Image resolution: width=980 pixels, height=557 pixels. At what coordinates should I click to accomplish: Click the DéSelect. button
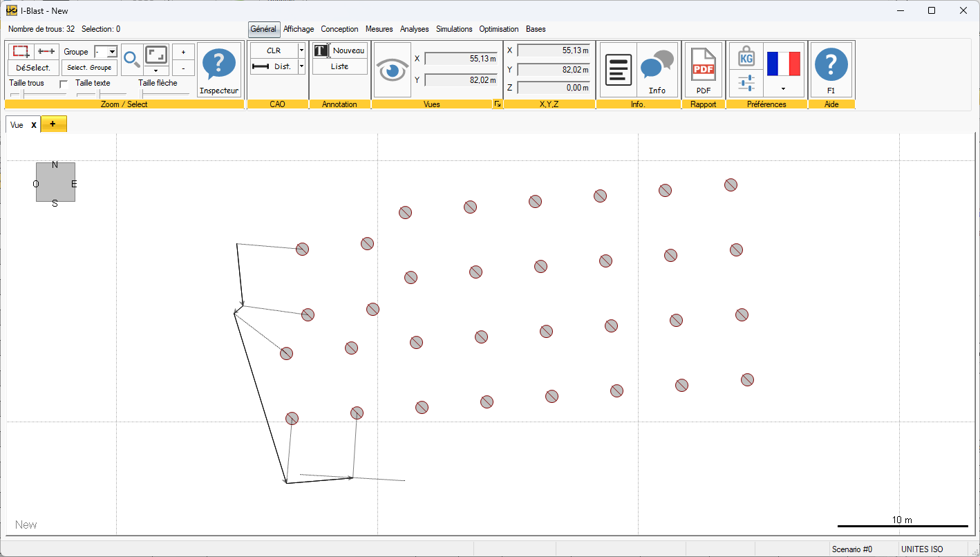click(33, 68)
